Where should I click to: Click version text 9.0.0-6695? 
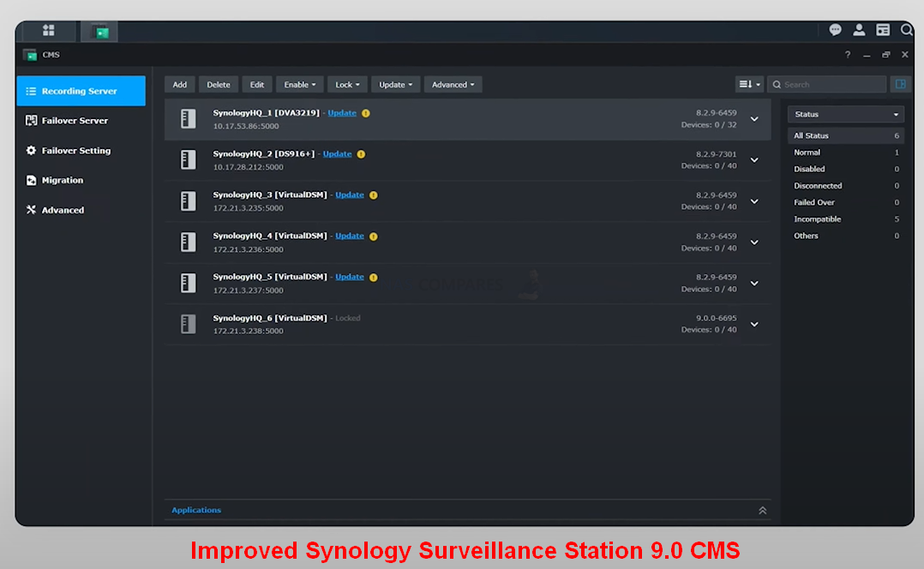[x=716, y=318]
